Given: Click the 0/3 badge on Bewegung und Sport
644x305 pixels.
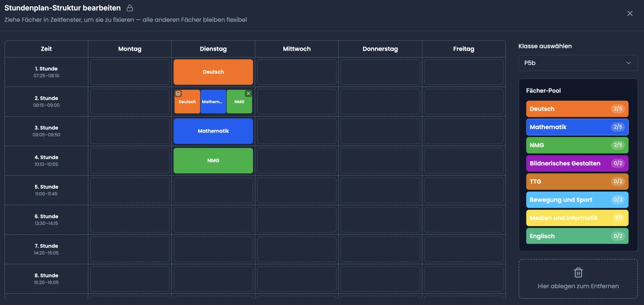Looking at the screenshot, I should [x=618, y=199].
